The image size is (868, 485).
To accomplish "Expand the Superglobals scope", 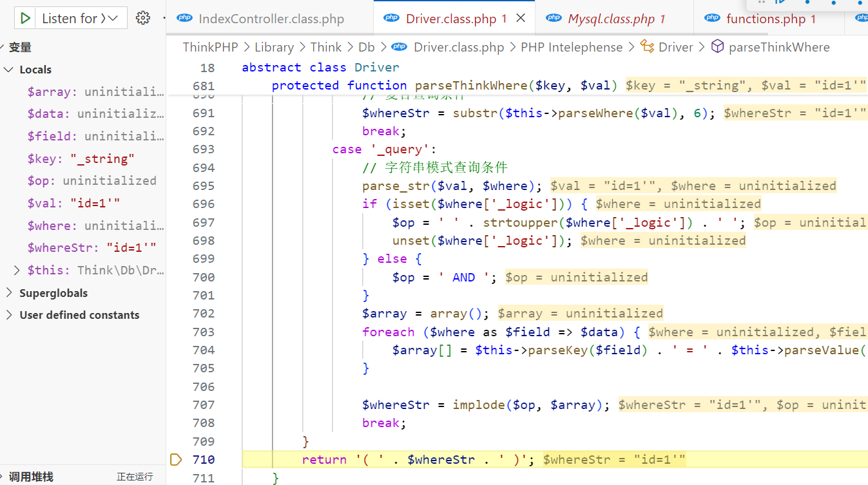I will (9, 293).
